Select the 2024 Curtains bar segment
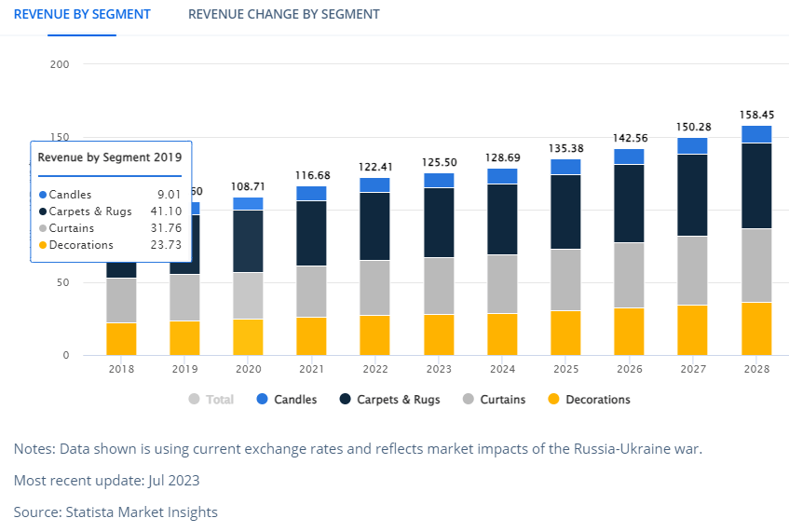 pos(503,284)
